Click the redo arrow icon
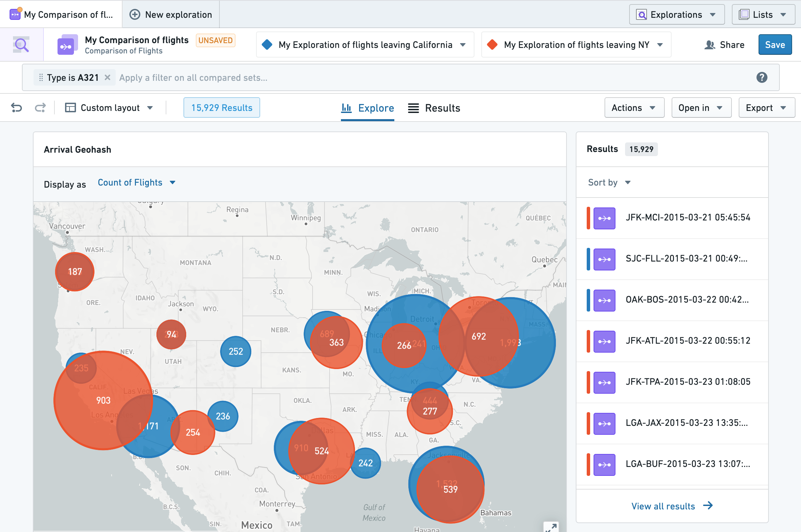The width and height of the screenshot is (801, 532). [x=39, y=107]
